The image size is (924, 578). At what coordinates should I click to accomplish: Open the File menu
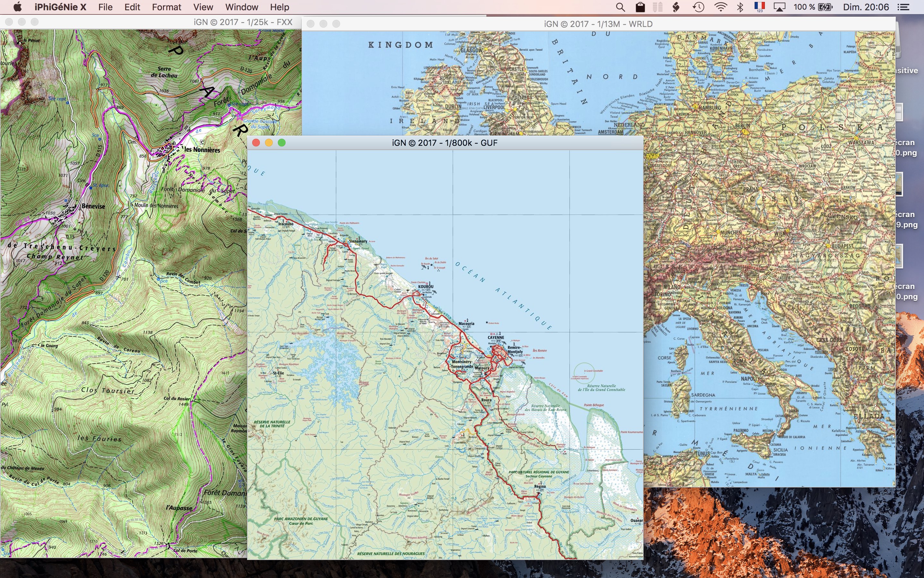[105, 7]
